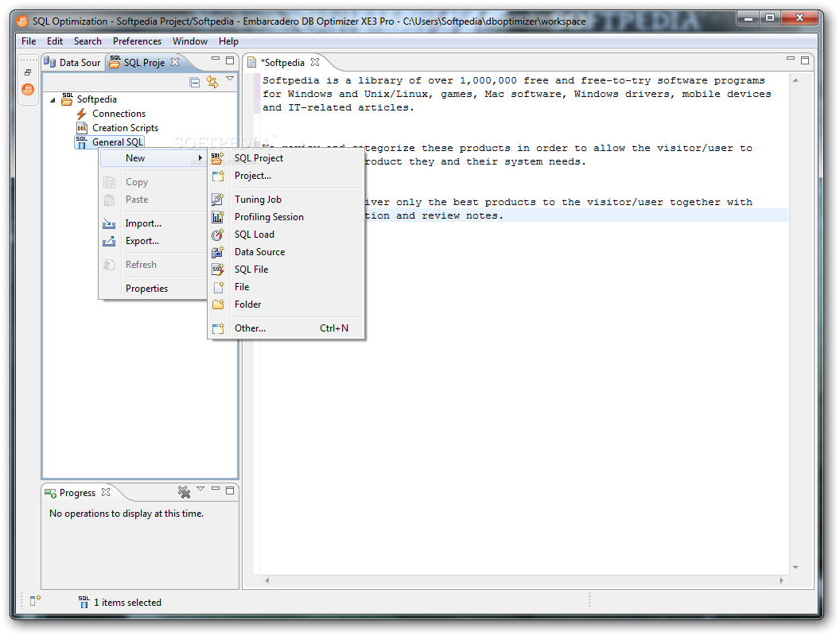Click the fast view icon in status bar
Screen dimensions: 840x636
click(35, 601)
